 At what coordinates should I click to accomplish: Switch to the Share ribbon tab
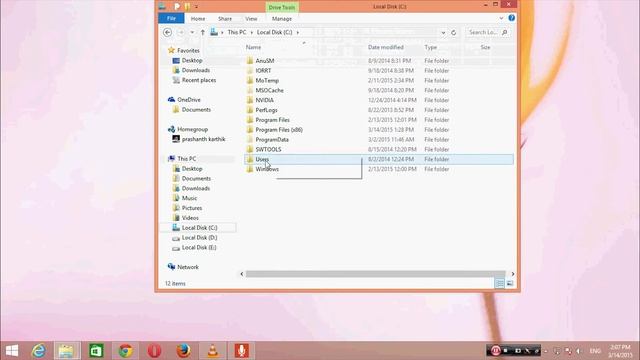tap(225, 19)
